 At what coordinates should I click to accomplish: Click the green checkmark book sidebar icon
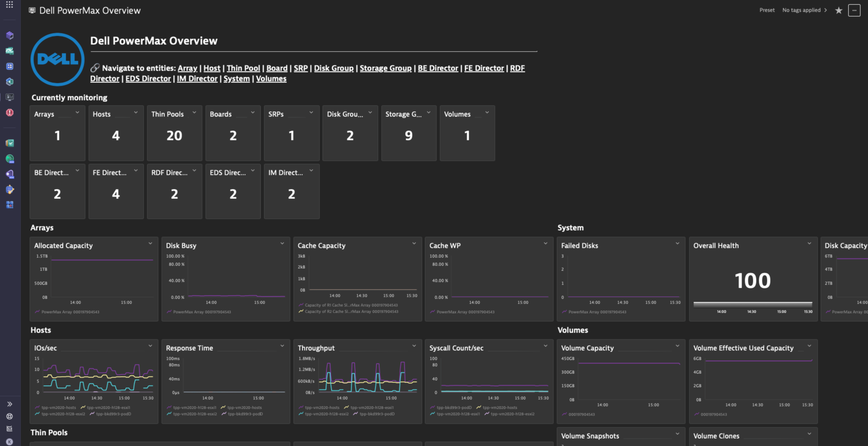point(10,143)
